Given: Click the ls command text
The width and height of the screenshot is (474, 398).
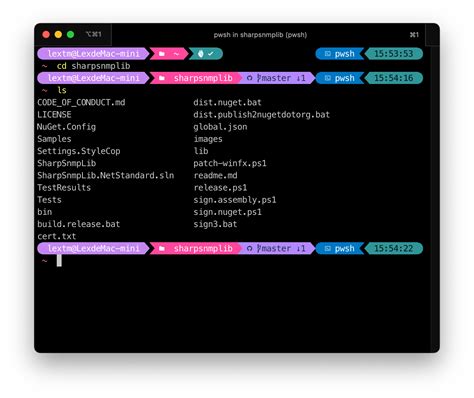Looking at the screenshot, I should tap(62, 90).
